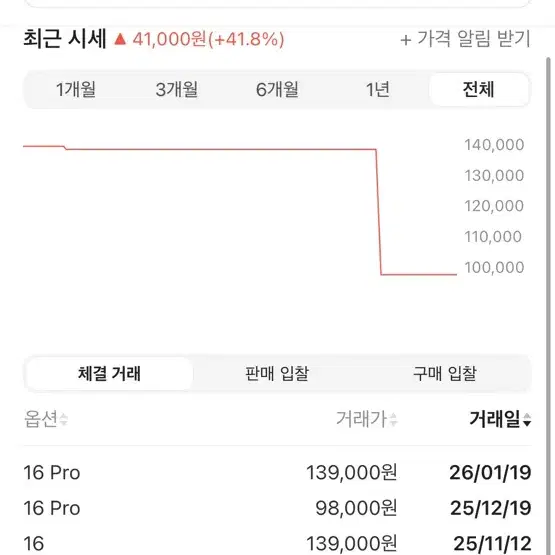This screenshot has height=555, width=555.
Task: Click the sort arrows next to 거래가
Action: tap(393, 419)
